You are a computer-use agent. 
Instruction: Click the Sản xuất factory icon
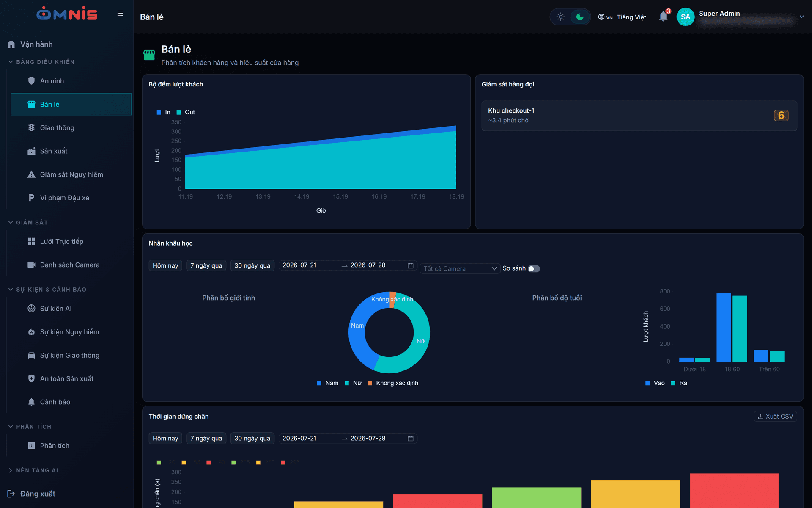pyautogui.click(x=31, y=151)
